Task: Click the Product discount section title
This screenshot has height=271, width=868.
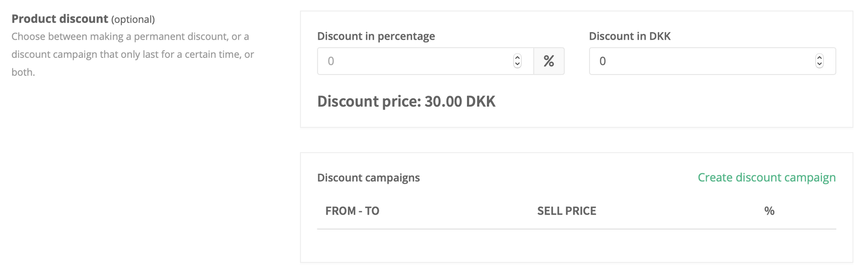Action: coord(60,19)
